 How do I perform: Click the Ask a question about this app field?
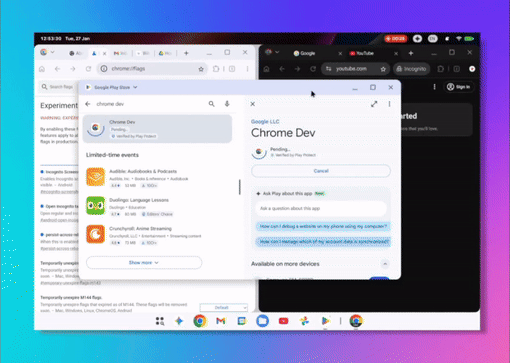(321, 208)
